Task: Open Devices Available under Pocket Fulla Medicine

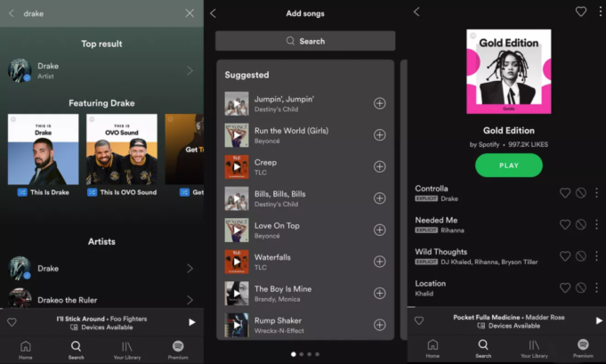Action: (x=509, y=326)
